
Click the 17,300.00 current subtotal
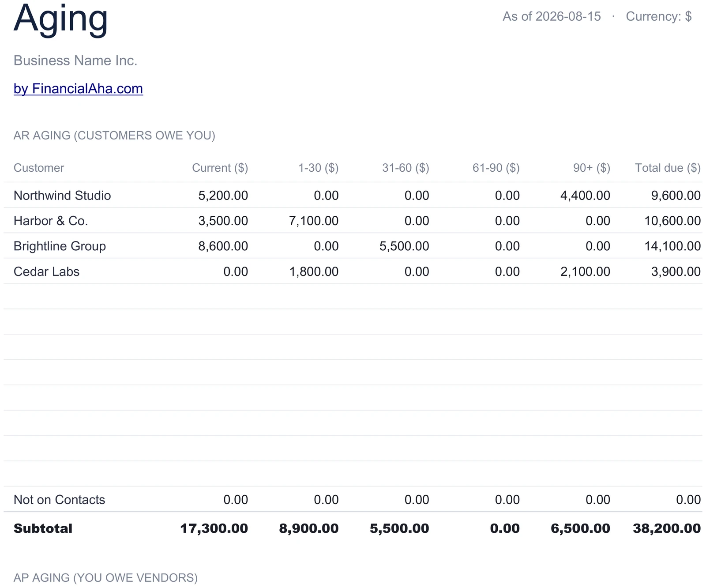click(x=214, y=528)
